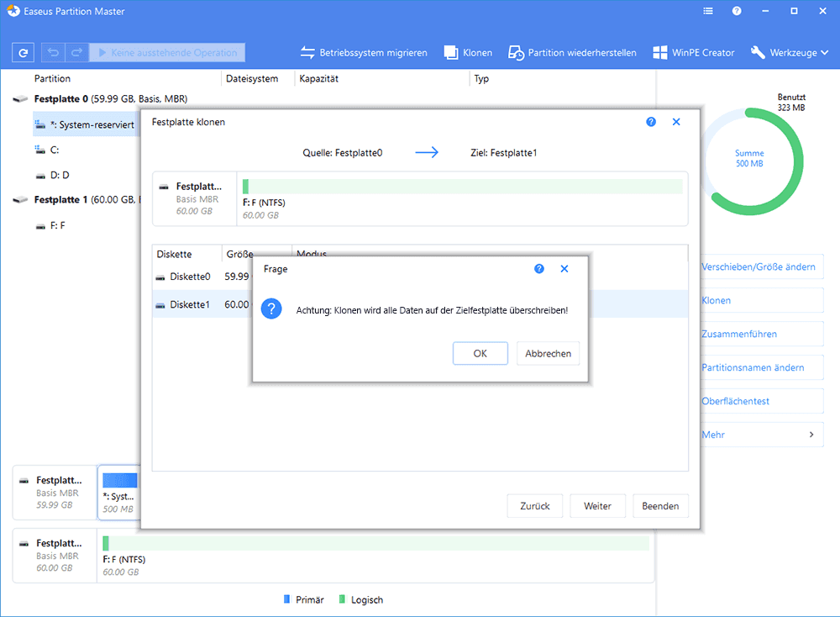Click the Diskette0 row text
The image size is (840, 617).
pos(190,277)
